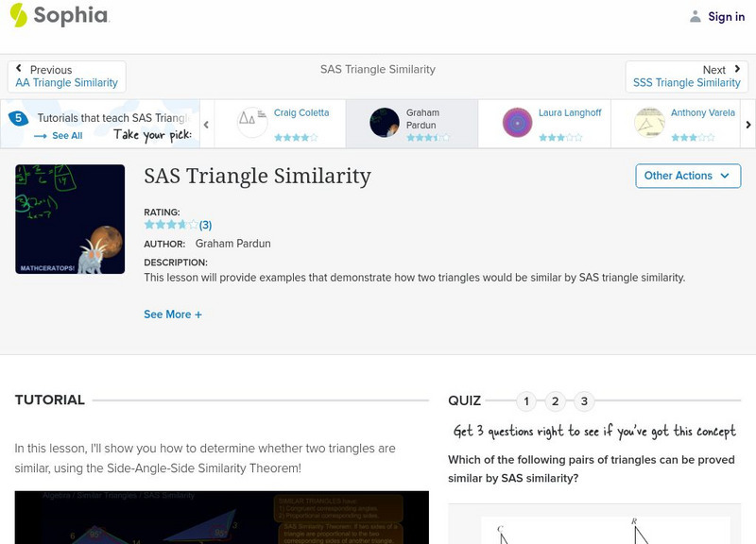Screen dimensions: 756x544
Task: Go to quiz question 2
Action: coord(556,401)
